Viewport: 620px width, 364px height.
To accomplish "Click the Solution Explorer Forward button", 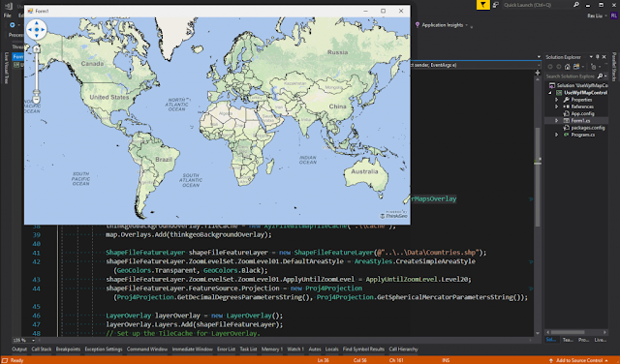I will [559, 67].
